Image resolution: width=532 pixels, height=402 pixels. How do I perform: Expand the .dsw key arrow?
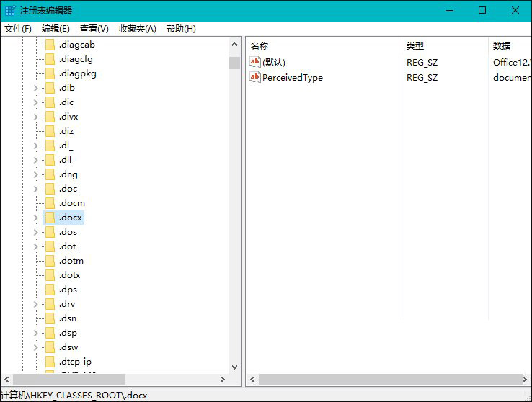tap(35, 347)
